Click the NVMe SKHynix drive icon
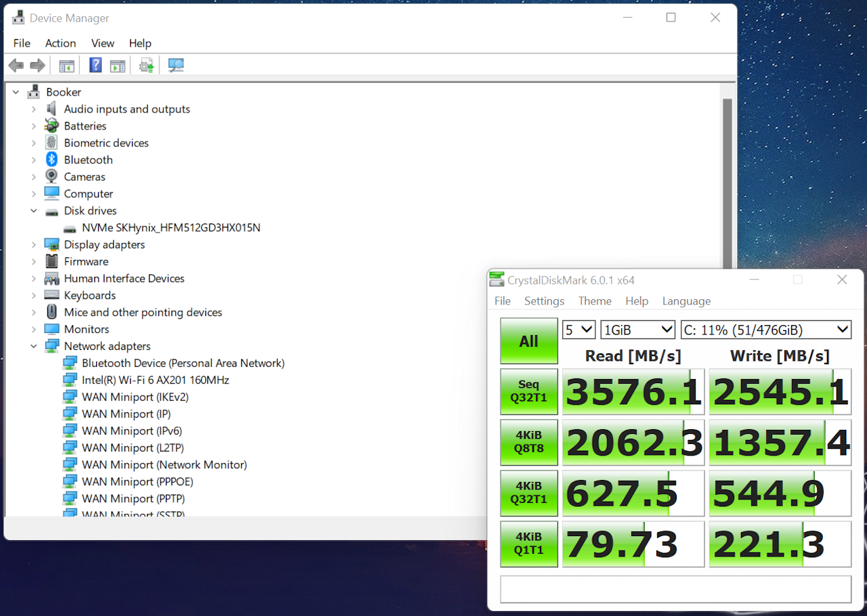The height and width of the screenshot is (616, 867). (70, 228)
